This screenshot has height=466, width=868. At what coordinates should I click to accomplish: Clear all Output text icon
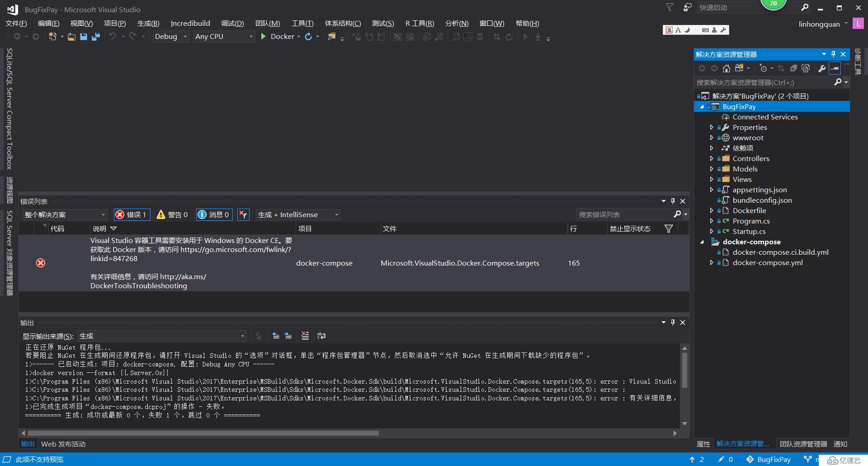pyautogui.click(x=305, y=336)
